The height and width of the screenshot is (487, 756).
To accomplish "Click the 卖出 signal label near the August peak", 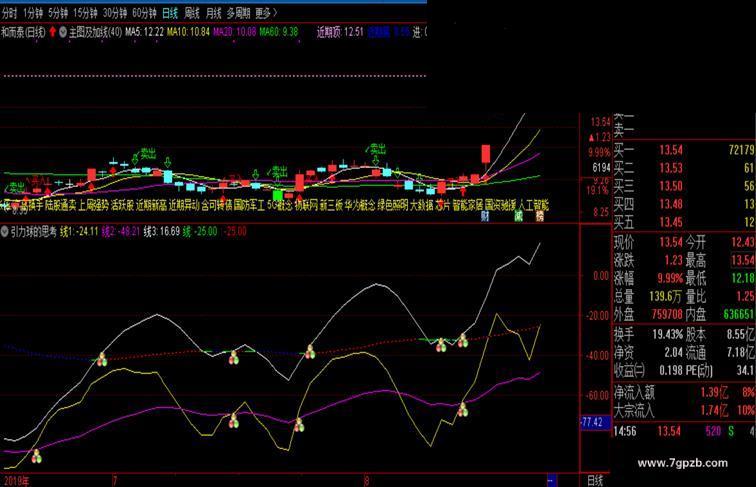I will point(378,148).
